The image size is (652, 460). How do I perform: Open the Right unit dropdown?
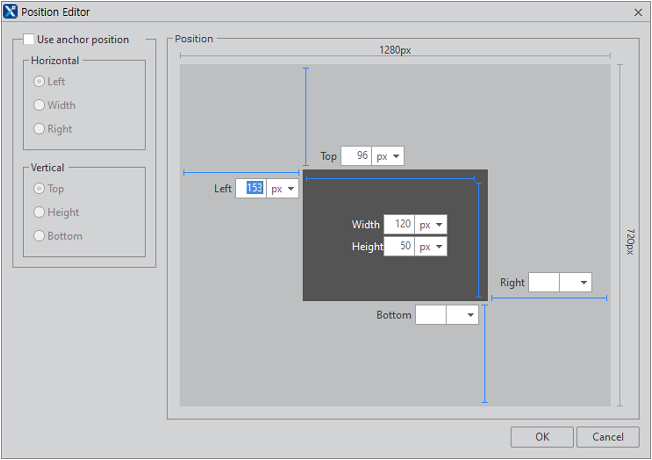point(575,283)
